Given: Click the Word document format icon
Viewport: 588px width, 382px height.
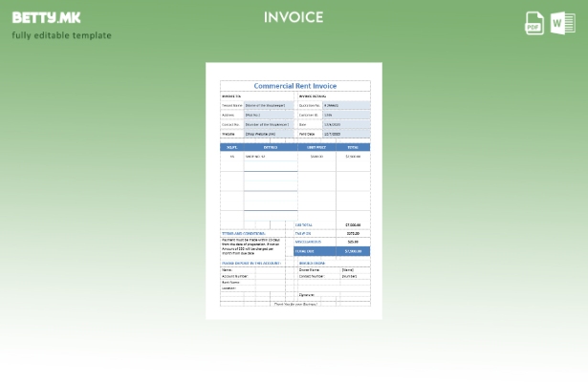Looking at the screenshot, I should (562, 23).
